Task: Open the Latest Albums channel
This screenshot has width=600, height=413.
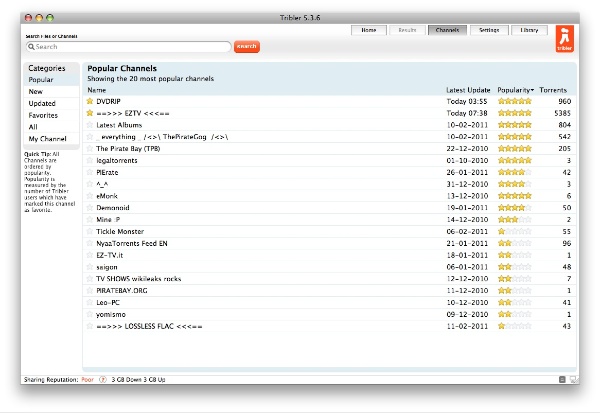Action: [119, 125]
